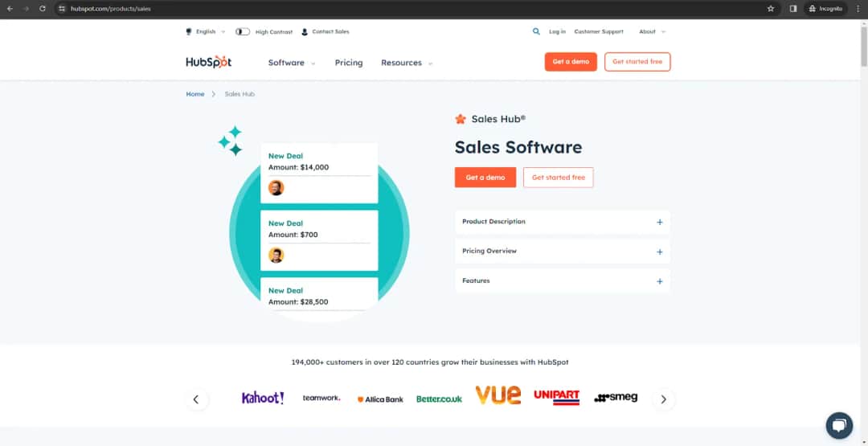Click the search magnifier icon

[536, 31]
